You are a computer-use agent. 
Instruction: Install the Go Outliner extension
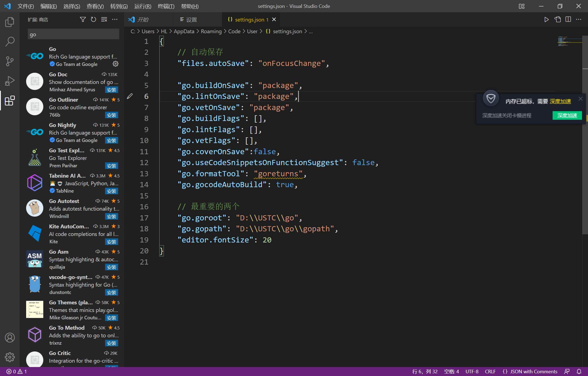[112, 115]
